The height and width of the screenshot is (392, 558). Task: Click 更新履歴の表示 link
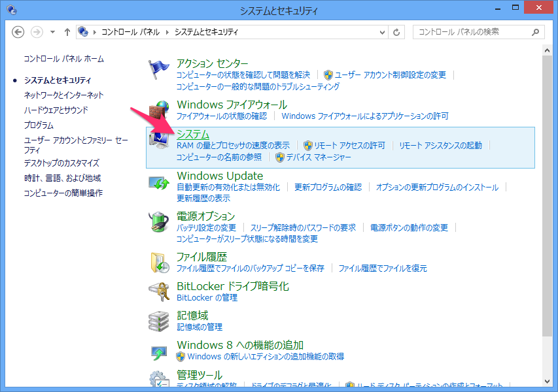[203, 199]
